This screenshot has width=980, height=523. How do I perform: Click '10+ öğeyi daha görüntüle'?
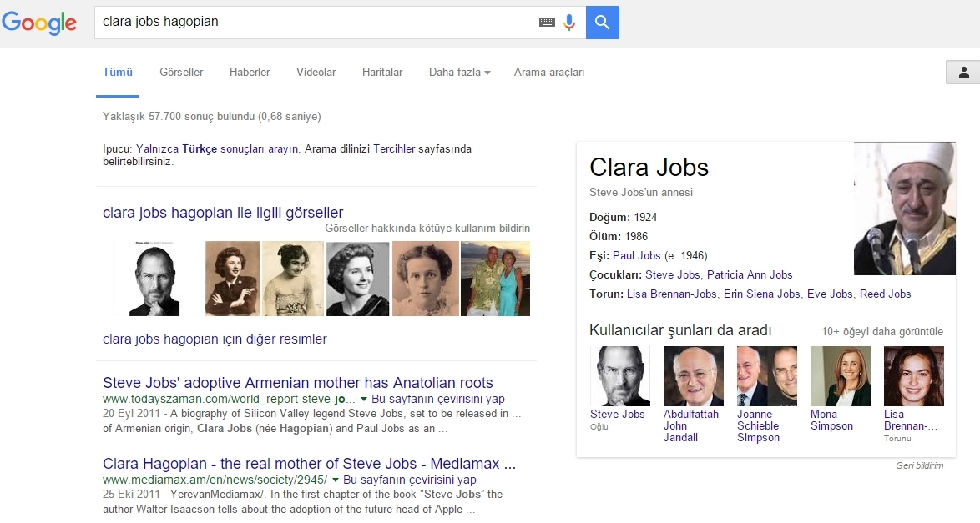tap(882, 332)
